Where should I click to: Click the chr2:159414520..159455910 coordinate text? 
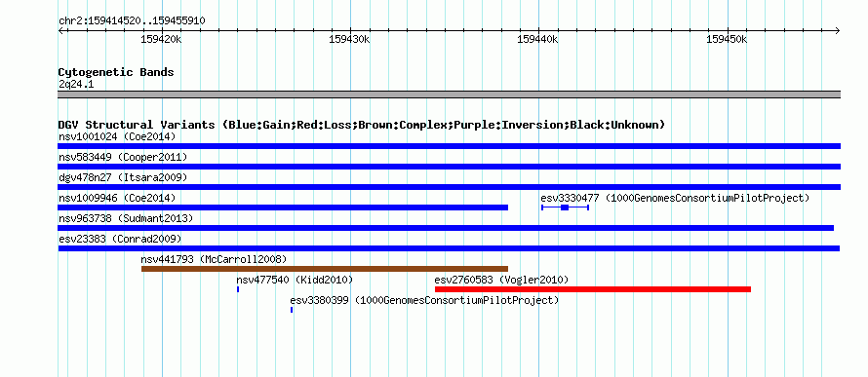pyautogui.click(x=132, y=21)
